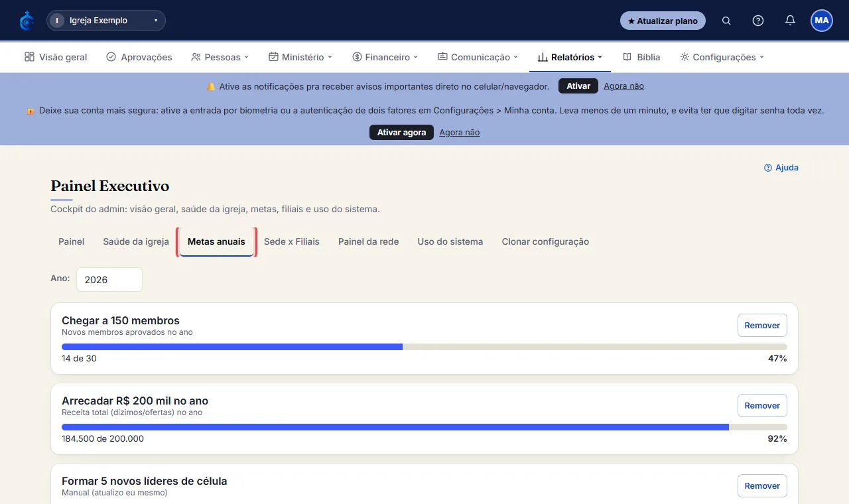Click the 92% arrecadação progress bar
Viewport: 849px width, 504px height.
pyautogui.click(x=424, y=427)
